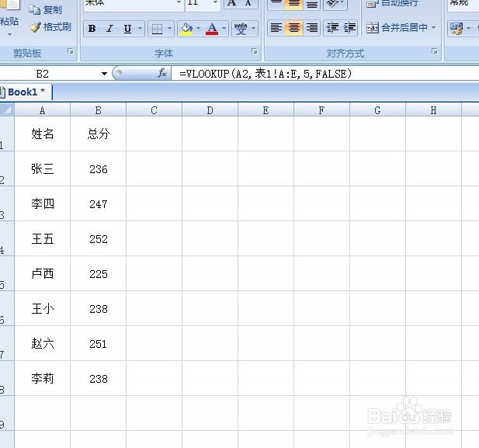The width and height of the screenshot is (479, 448).
Task: Align text left
Action: [276, 28]
